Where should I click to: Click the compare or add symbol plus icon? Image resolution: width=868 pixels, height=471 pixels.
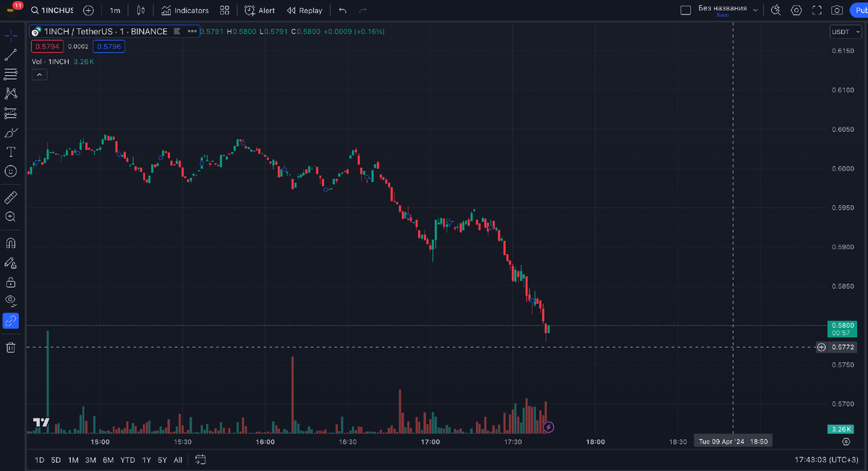pos(88,11)
